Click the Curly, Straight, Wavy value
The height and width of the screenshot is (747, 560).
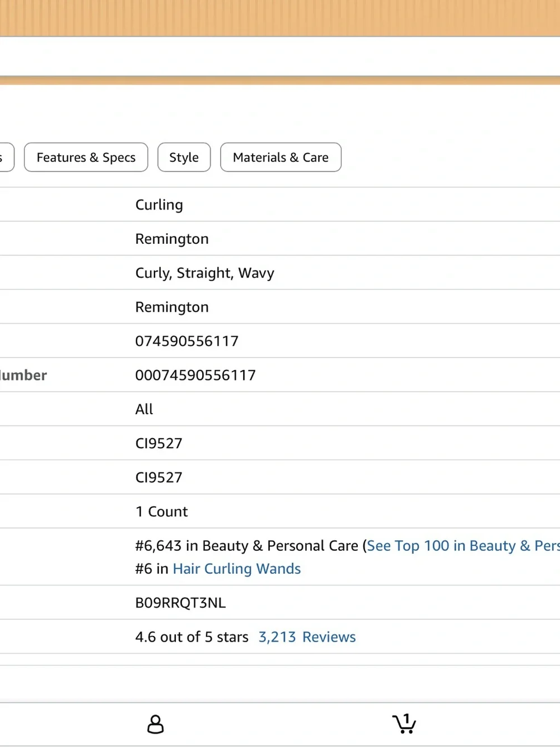[x=205, y=273]
